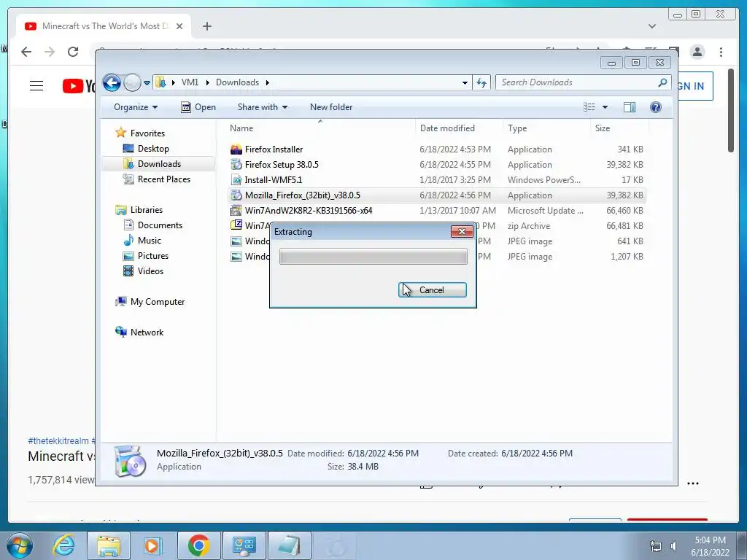Launch Internet Explorer from taskbar

(63, 545)
